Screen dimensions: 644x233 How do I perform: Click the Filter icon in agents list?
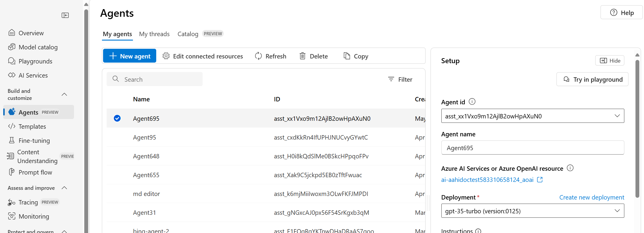(391, 79)
